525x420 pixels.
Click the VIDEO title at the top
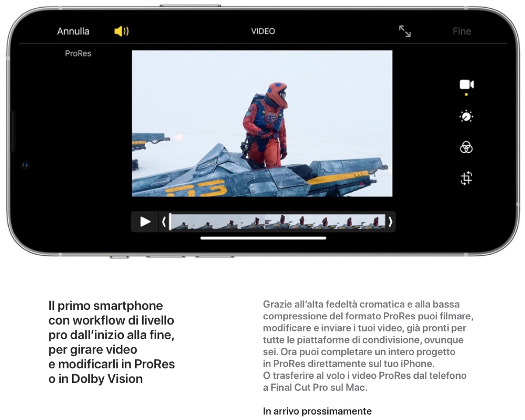click(x=263, y=31)
